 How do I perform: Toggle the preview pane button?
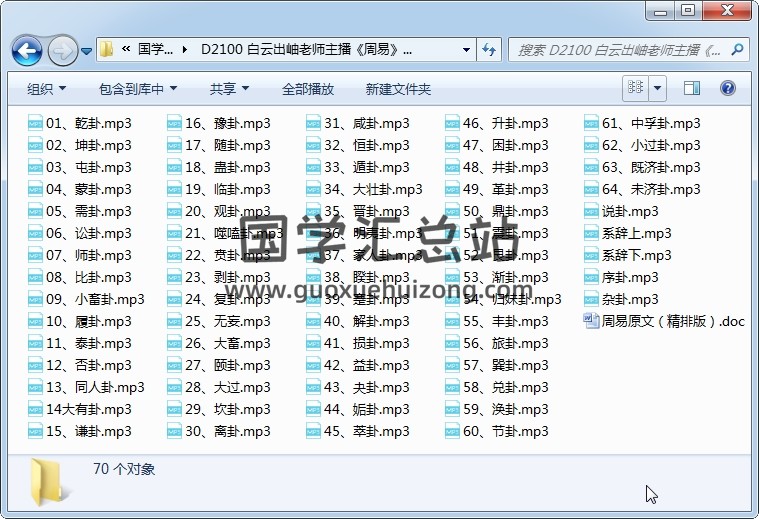(692, 89)
